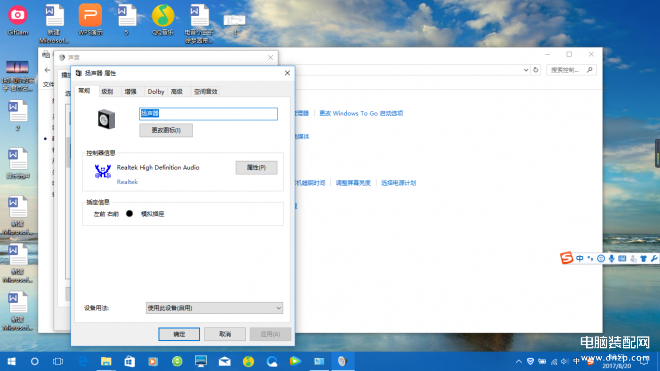Screen dimensions: 660x371
Task: Open Task View on the taskbar
Action: (58, 361)
